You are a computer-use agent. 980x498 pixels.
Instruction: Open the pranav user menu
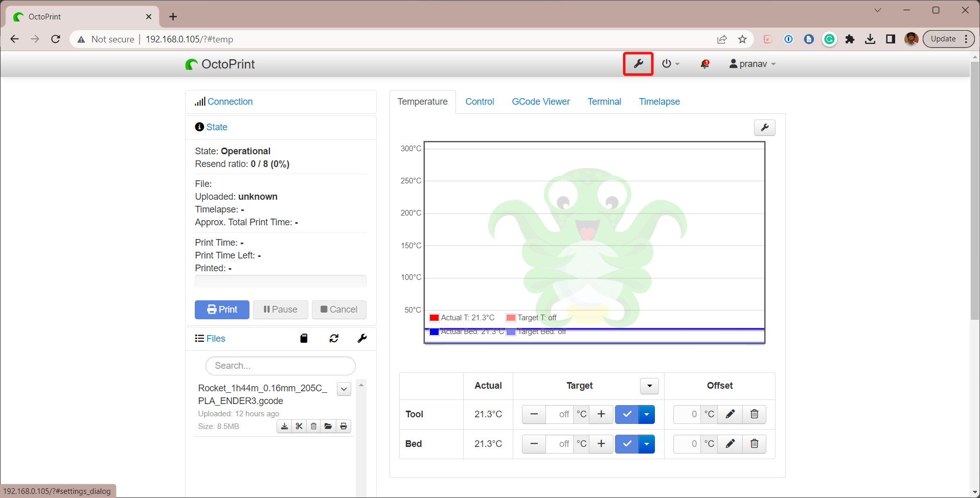pos(753,64)
